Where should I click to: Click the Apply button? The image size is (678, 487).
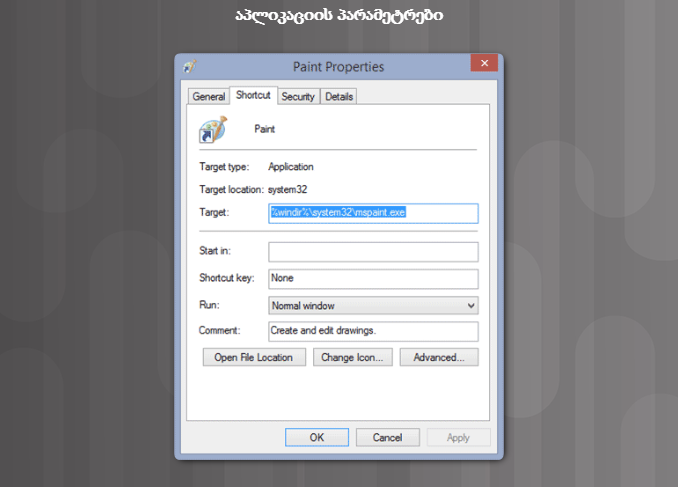click(458, 437)
